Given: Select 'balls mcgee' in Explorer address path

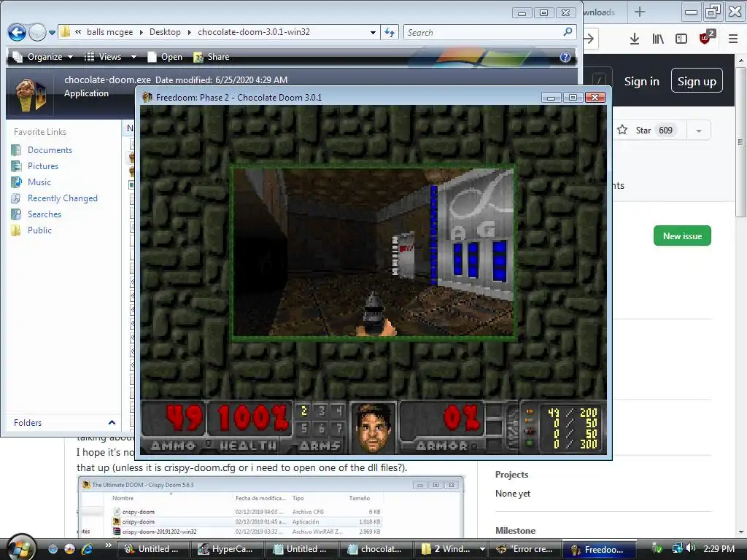Looking at the screenshot, I should pyautogui.click(x=109, y=32).
